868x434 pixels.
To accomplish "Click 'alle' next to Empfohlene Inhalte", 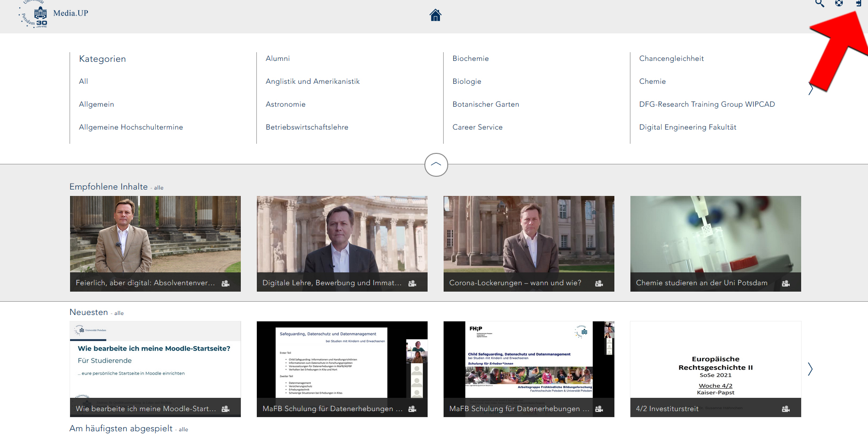I will 158,188.
